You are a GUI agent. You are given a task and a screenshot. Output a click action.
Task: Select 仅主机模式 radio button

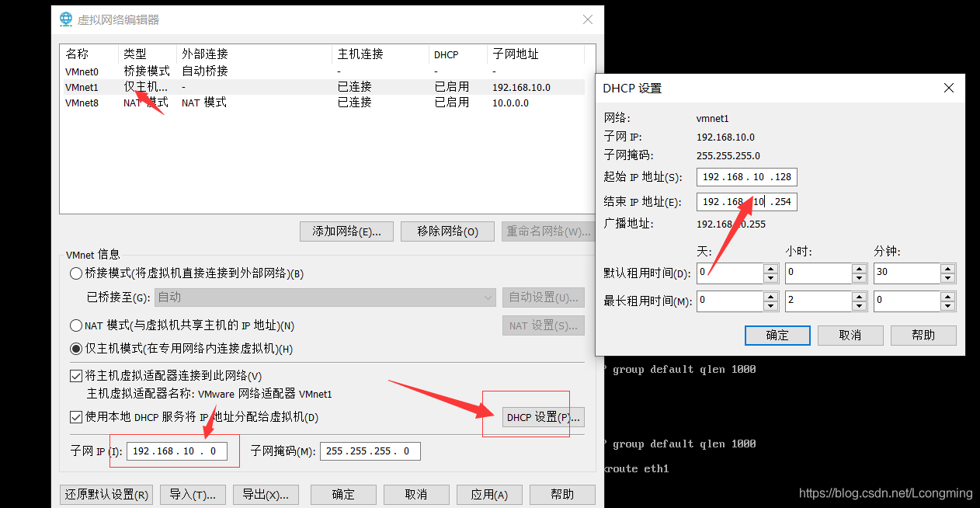75,349
